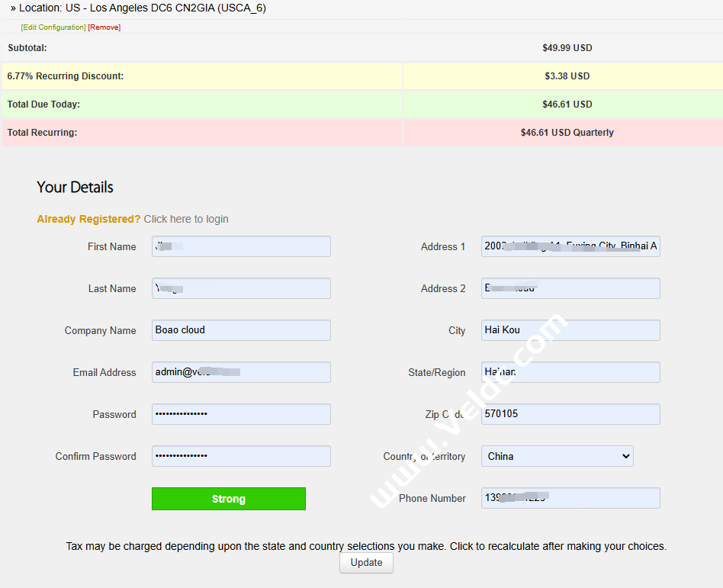Click the Zip Code field showing 570105
Screen dimensions: 723x588
[x=570, y=414]
